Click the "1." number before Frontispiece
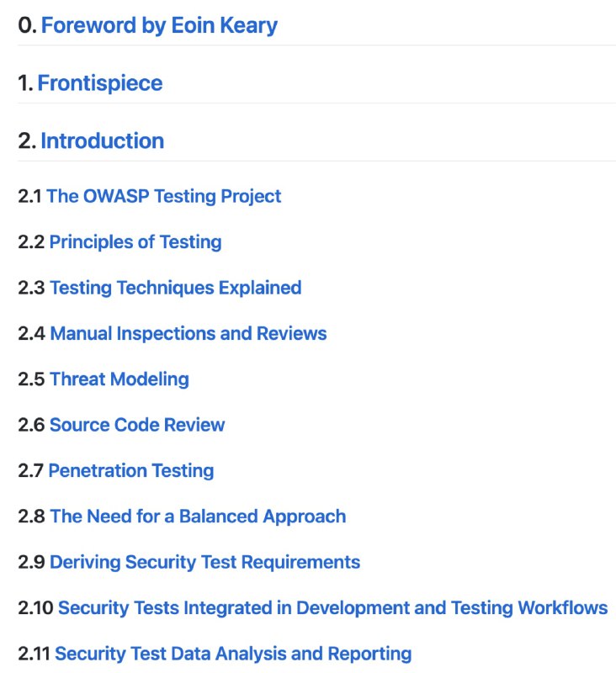616x673 pixels. [x=26, y=83]
